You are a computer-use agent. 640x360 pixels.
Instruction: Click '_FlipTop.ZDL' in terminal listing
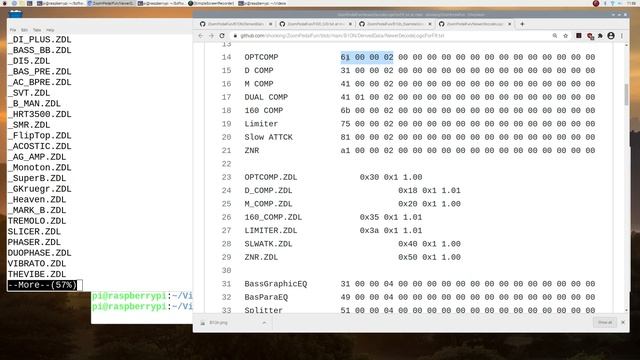coord(40,136)
